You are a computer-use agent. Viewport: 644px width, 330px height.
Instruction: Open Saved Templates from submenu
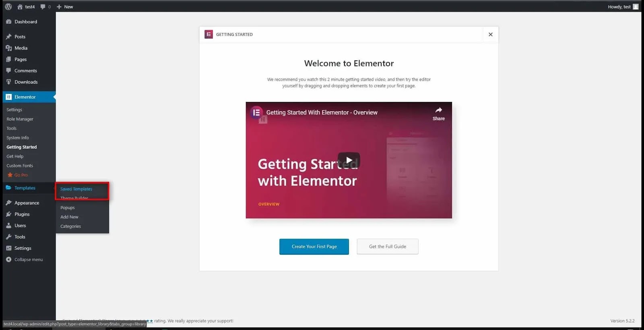pyautogui.click(x=76, y=189)
